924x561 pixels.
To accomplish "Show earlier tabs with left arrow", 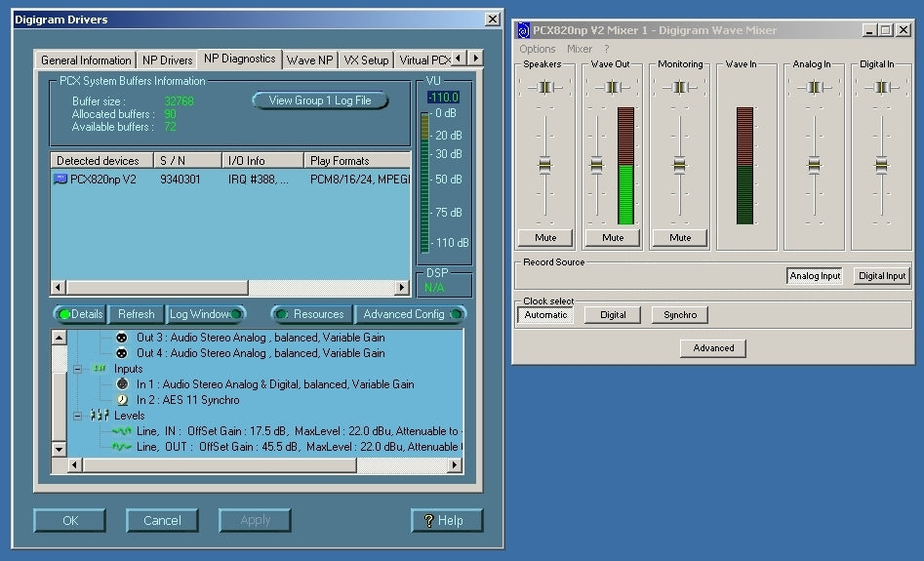I will pos(459,58).
